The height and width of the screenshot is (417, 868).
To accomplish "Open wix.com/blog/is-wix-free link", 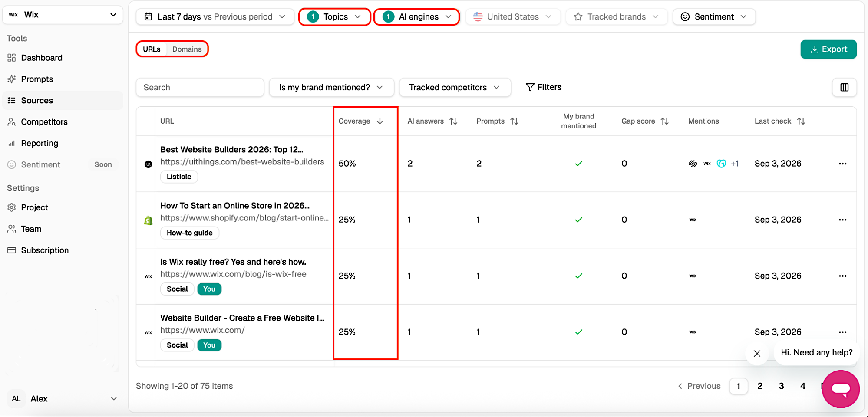I will [x=233, y=274].
